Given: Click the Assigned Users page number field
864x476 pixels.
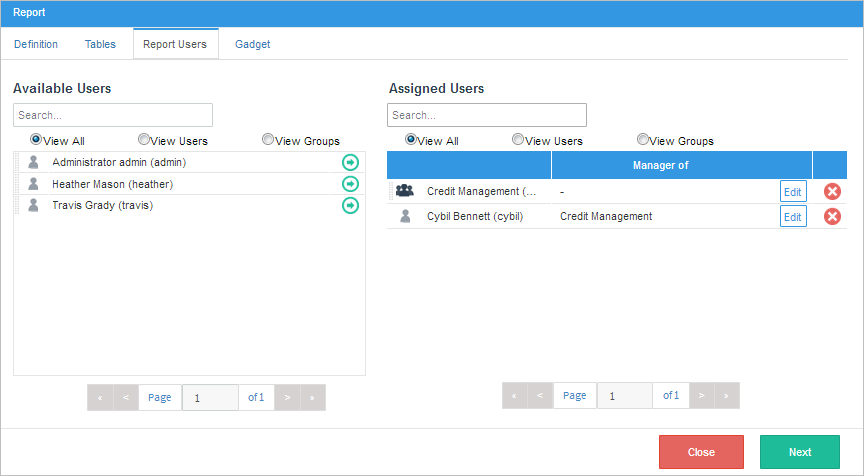Looking at the screenshot, I should click(x=624, y=395).
